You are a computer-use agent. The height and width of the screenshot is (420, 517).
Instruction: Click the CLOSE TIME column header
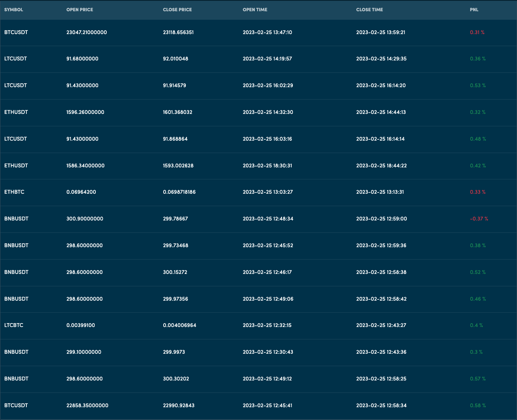[369, 10]
